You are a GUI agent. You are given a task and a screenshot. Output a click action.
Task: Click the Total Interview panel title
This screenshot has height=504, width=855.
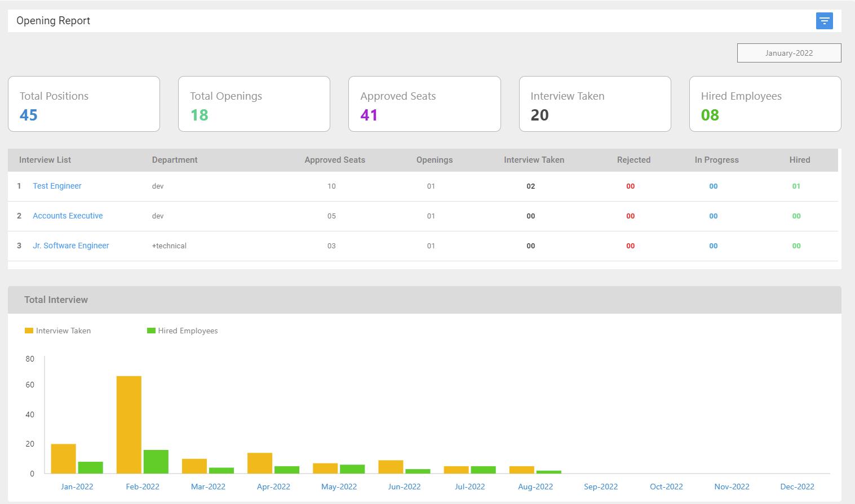click(x=56, y=300)
